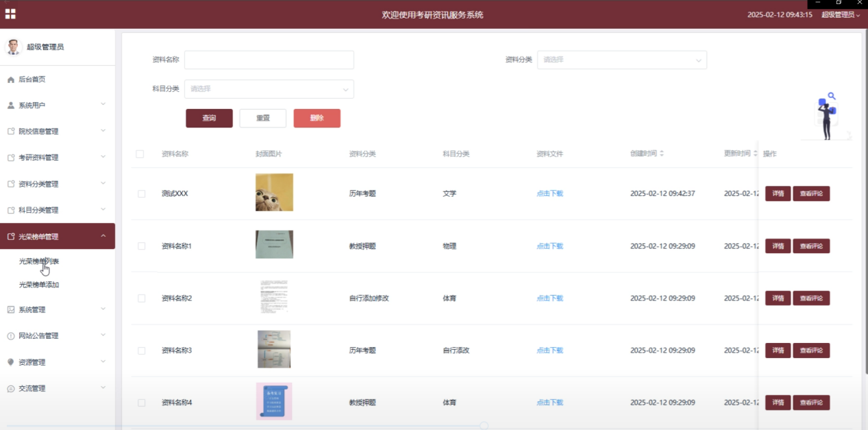Click the grid menu icon in header
The height and width of the screenshot is (430, 868).
coord(10,14)
